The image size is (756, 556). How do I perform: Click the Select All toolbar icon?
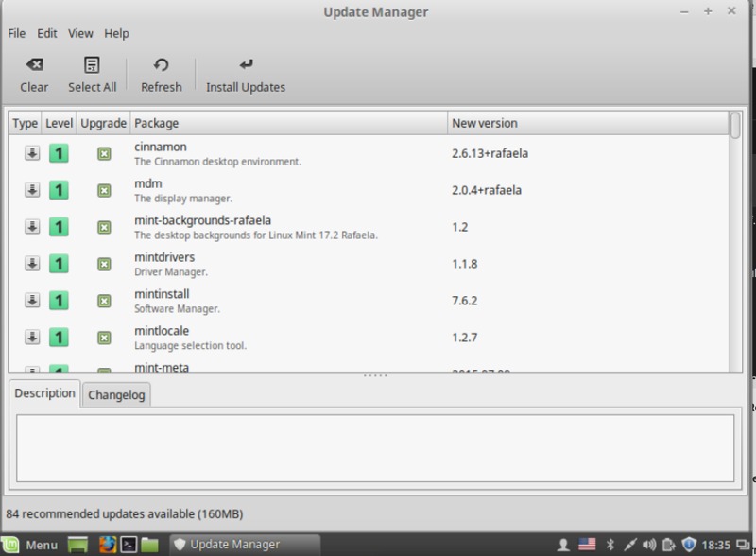click(x=92, y=65)
